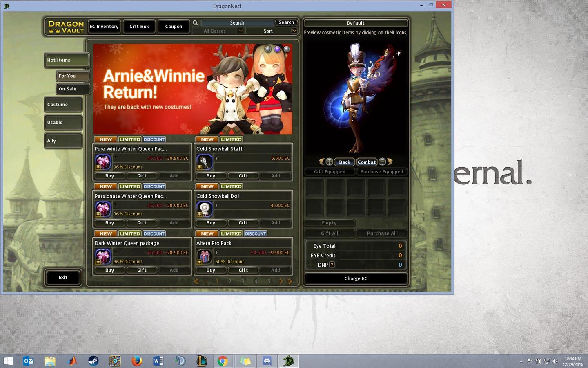Go to shop page 4
The width and height of the screenshot is (588, 368).
point(256,281)
